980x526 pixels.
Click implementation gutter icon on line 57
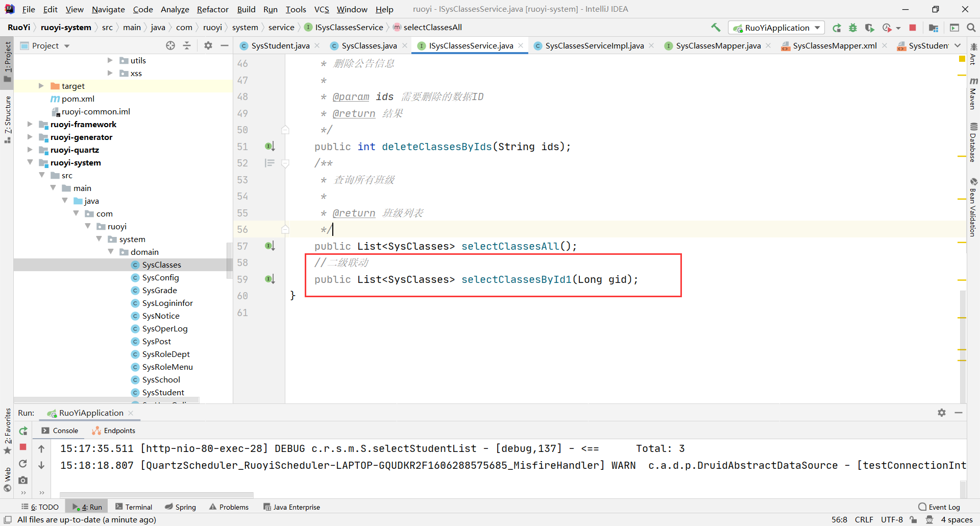click(x=270, y=246)
